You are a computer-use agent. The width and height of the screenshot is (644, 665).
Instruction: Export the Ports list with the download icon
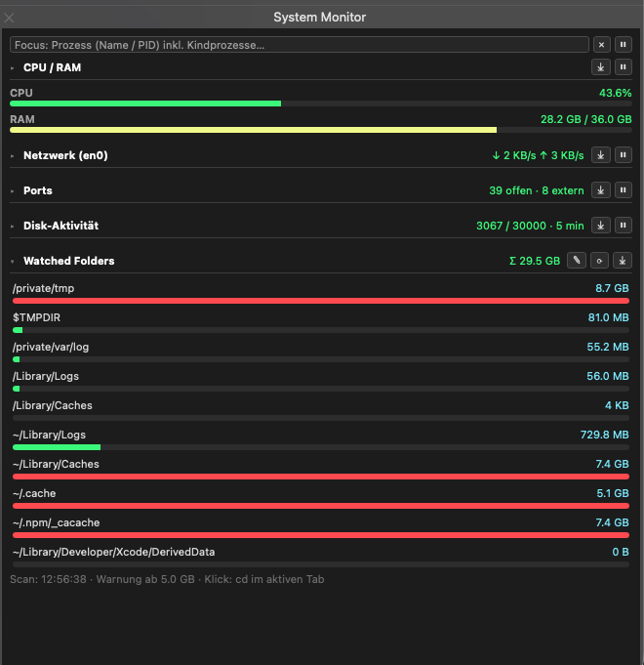click(601, 190)
